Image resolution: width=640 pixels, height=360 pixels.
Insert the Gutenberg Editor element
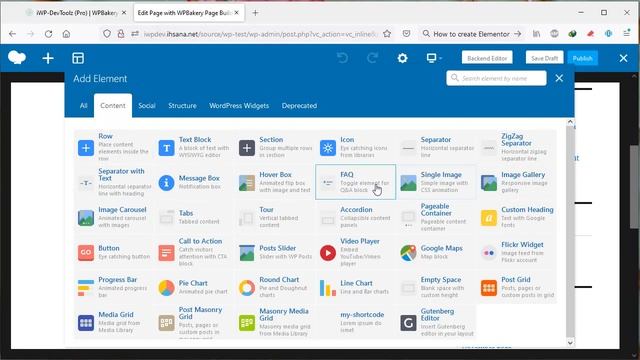(x=436, y=322)
